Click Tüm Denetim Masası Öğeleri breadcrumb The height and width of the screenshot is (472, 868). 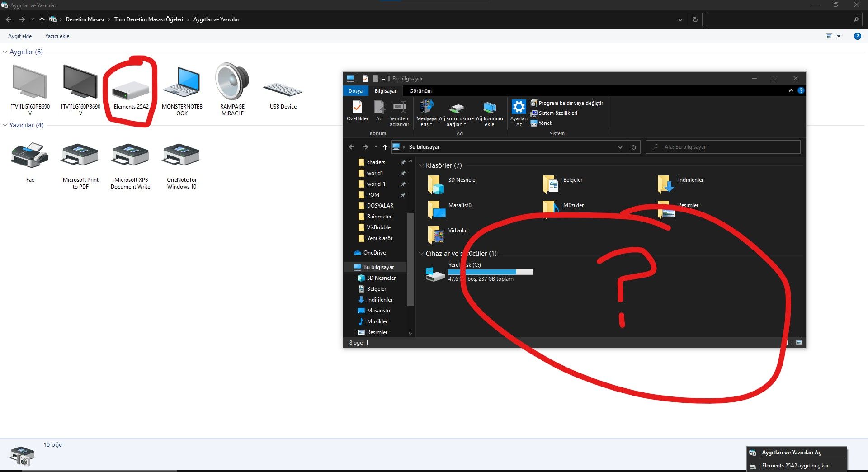(x=148, y=19)
